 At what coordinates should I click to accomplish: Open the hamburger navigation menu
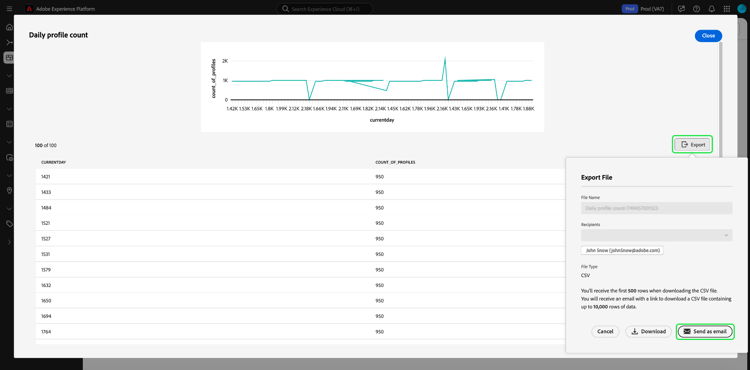[x=10, y=9]
